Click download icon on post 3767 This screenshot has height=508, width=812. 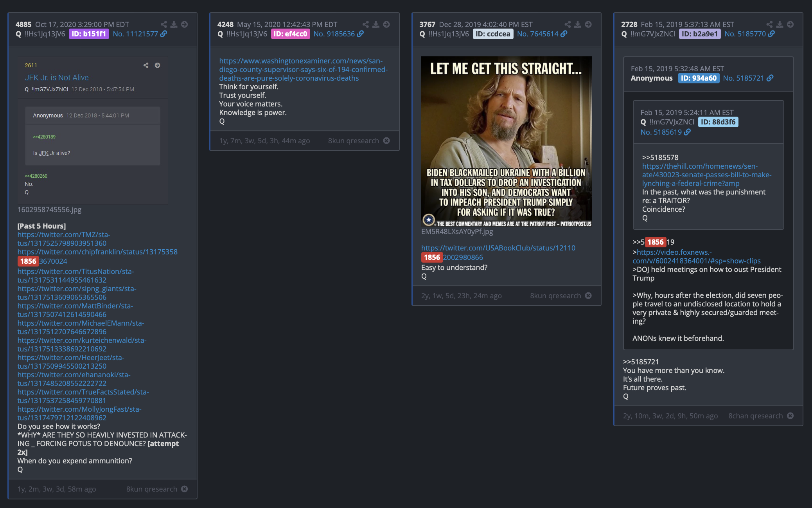(x=578, y=24)
